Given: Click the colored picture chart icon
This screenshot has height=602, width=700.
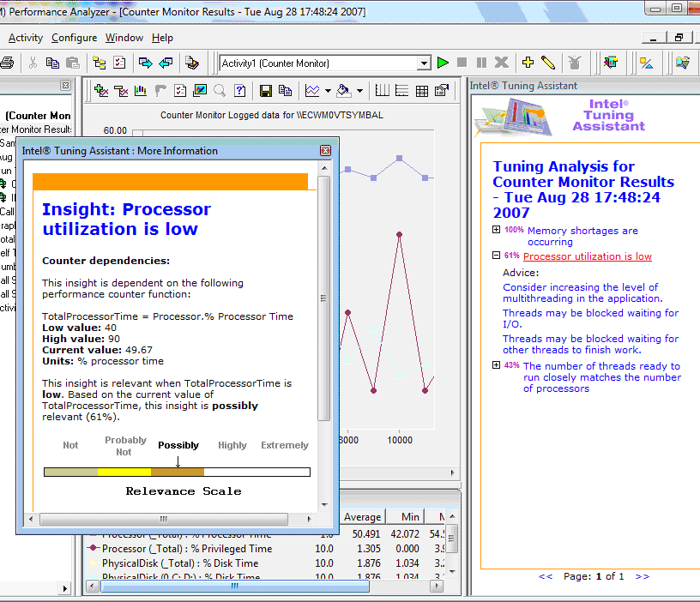Looking at the screenshot, I should (x=200, y=91).
